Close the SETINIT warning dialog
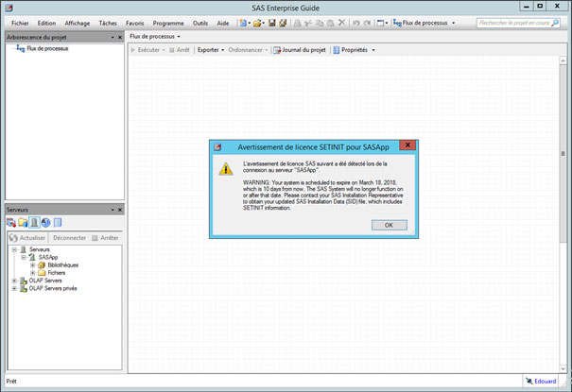Screen dimensions: 572x392 click(407, 145)
